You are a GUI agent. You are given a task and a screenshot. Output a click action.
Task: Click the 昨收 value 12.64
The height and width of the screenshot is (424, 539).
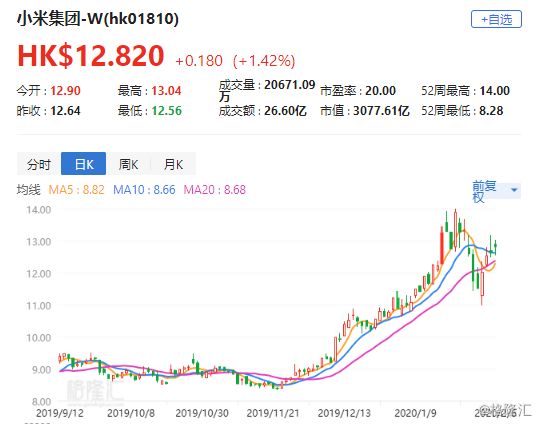[x=65, y=111]
